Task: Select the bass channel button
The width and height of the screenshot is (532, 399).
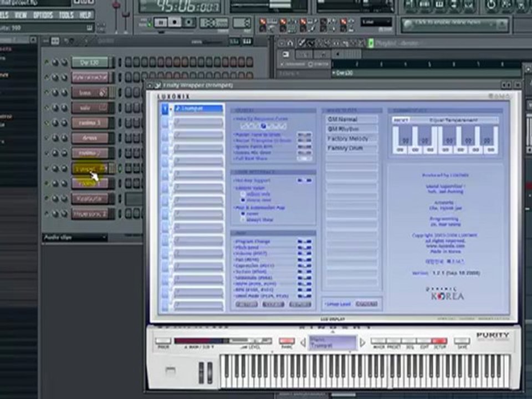Action: [90, 93]
